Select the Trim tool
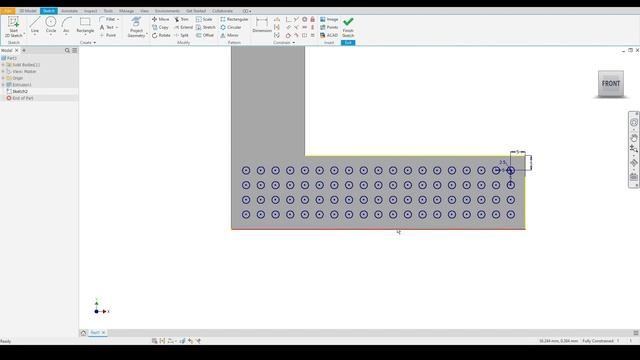 pyautogui.click(x=181, y=19)
